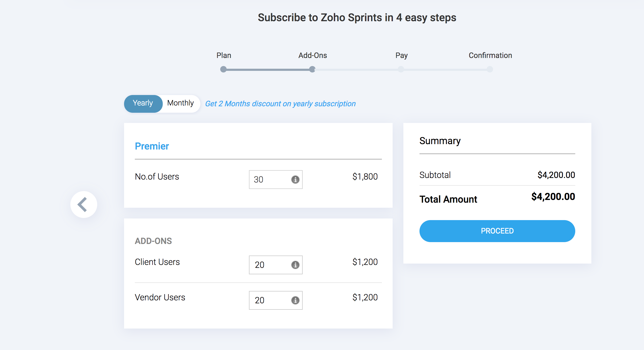Image resolution: width=644 pixels, height=350 pixels.
Task: Open the Plan step label
Action: [224, 55]
